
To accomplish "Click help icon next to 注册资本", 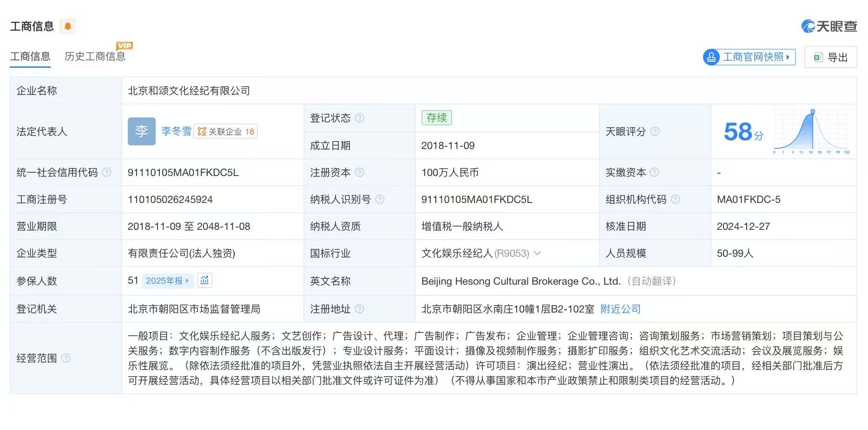I will pyautogui.click(x=360, y=172).
